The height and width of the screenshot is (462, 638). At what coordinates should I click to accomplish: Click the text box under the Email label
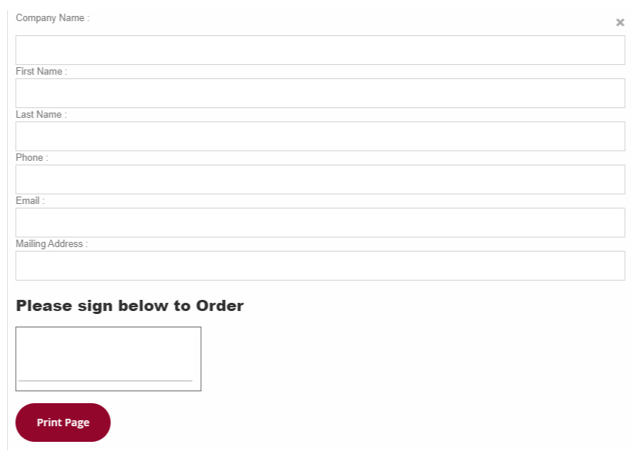pos(320,222)
